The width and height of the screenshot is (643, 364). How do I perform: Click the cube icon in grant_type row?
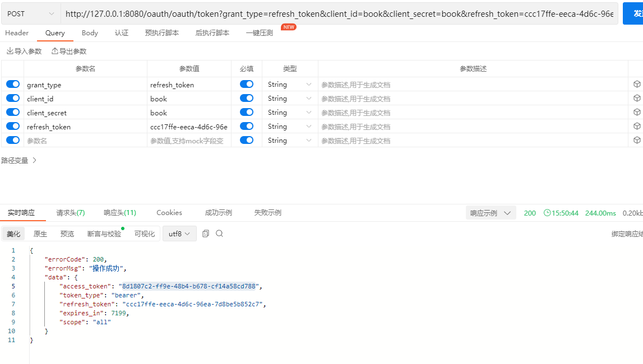click(x=636, y=84)
